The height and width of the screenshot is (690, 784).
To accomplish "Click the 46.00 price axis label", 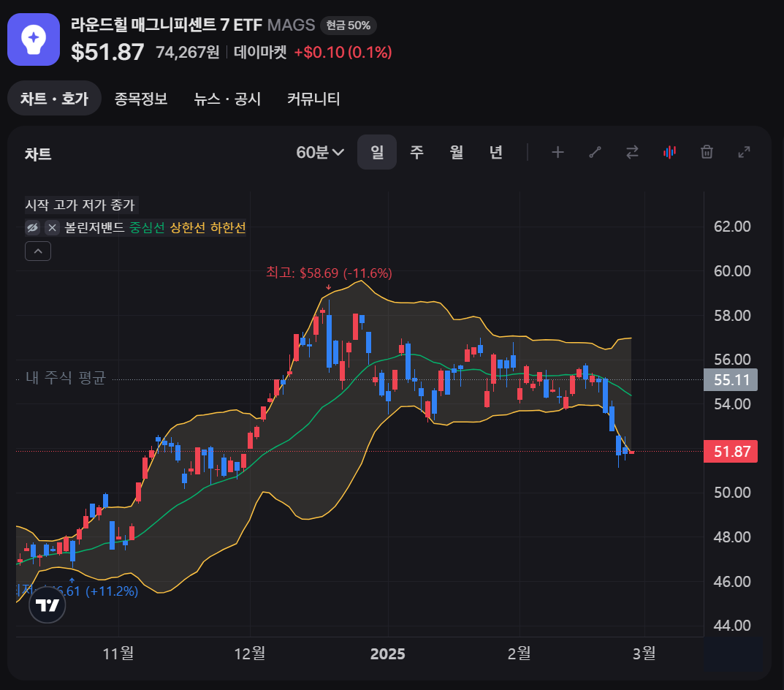I will coord(733,582).
